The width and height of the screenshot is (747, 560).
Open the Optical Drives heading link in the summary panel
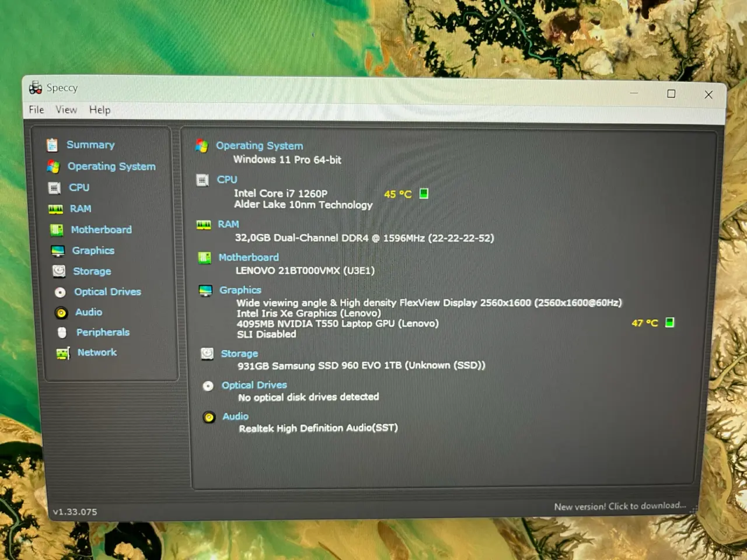[x=254, y=385]
